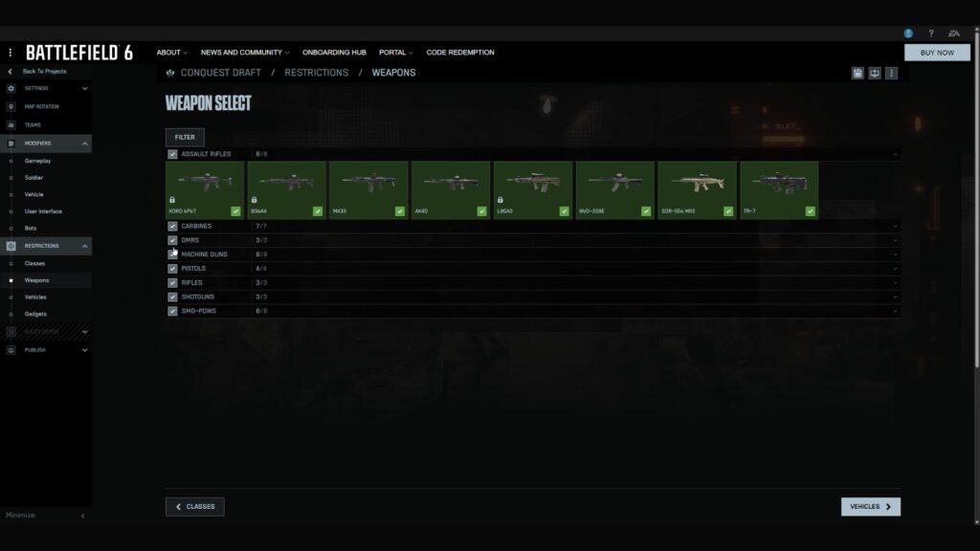Deselect the TR-7 weapon checkbox
The width and height of the screenshot is (980, 551).
[x=810, y=210]
